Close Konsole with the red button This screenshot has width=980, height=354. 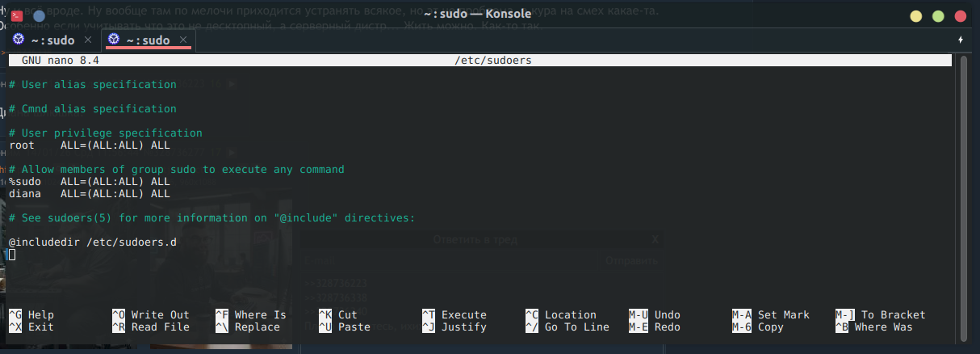(961, 16)
